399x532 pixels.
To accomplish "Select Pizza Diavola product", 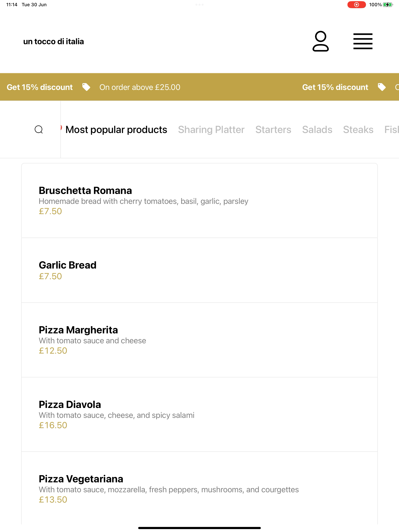I will 199,414.
